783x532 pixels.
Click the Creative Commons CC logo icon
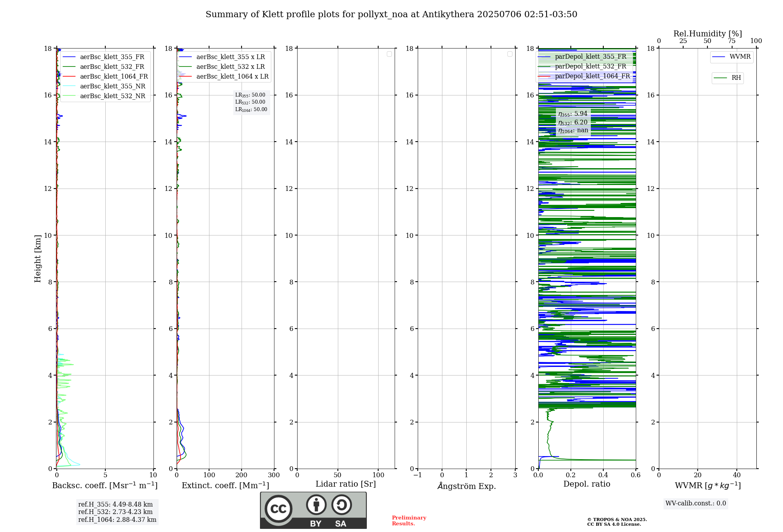click(278, 509)
